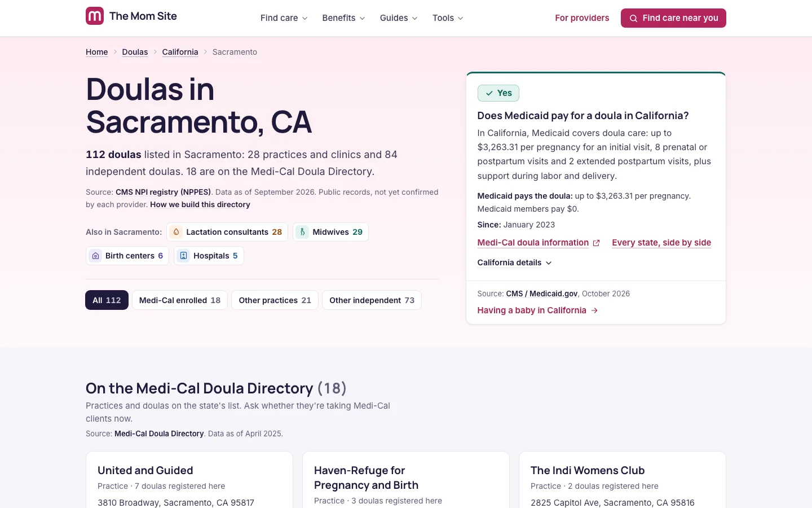Open How we build this directory link
Image resolution: width=812 pixels, height=508 pixels.
pos(200,205)
